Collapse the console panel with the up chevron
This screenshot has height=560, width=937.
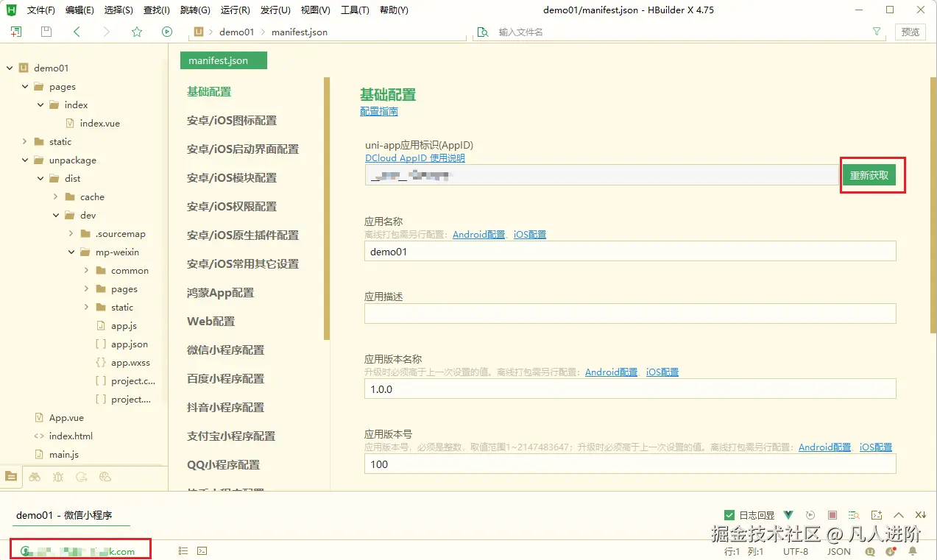click(x=899, y=515)
